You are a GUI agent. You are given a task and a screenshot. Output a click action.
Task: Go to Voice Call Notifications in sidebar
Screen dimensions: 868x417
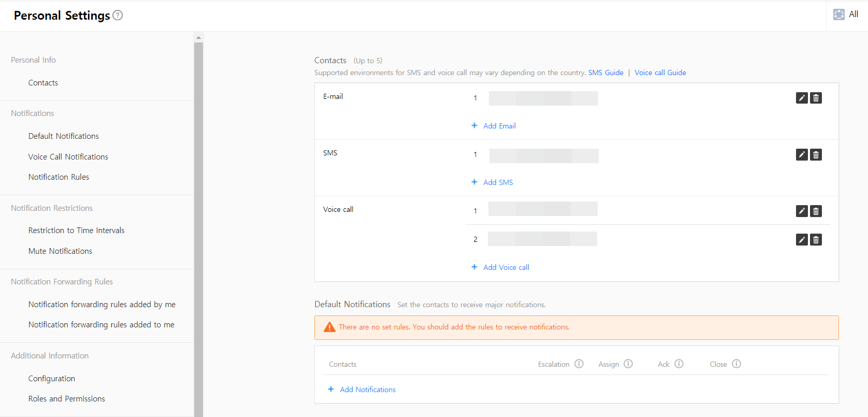(x=68, y=156)
